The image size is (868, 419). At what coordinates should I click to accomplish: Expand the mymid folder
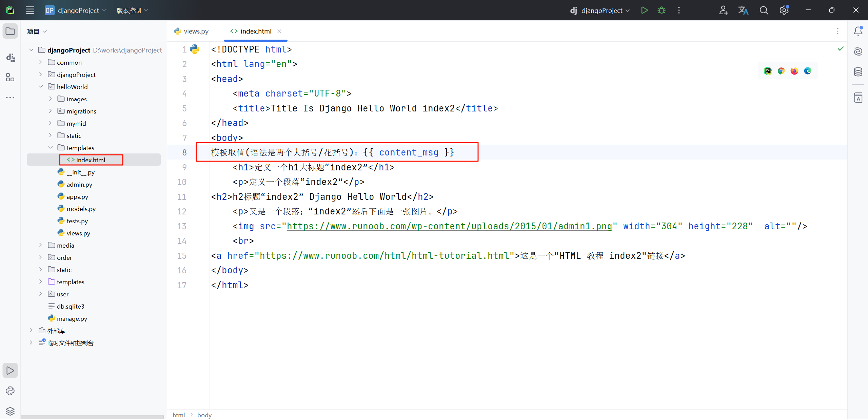click(50, 123)
